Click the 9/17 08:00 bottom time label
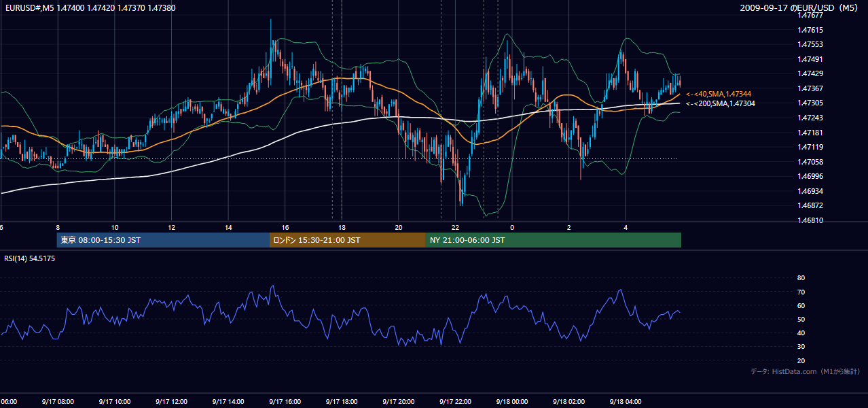 [x=57, y=401]
